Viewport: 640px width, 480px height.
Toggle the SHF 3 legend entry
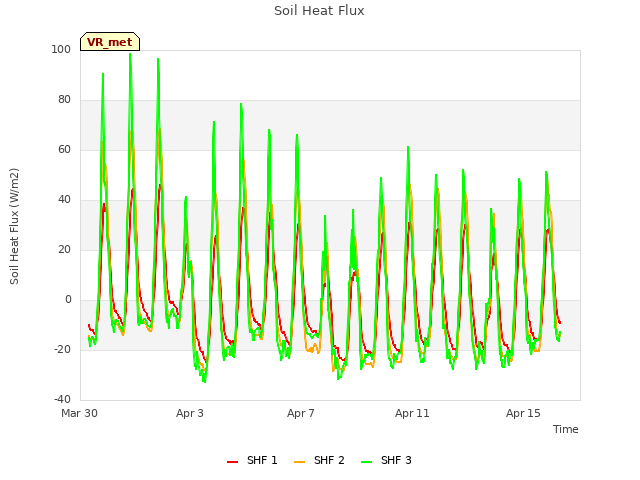point(386,461)
